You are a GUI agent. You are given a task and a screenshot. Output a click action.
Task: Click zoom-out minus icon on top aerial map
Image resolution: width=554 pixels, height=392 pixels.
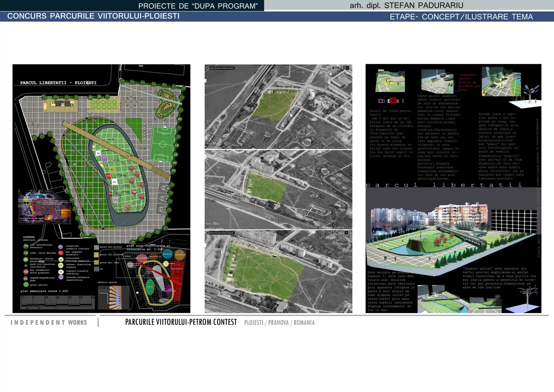point(333,68)
